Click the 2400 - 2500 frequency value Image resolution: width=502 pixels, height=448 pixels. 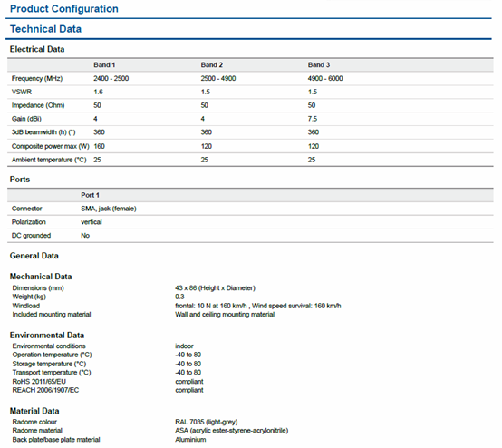coord(111,79)
